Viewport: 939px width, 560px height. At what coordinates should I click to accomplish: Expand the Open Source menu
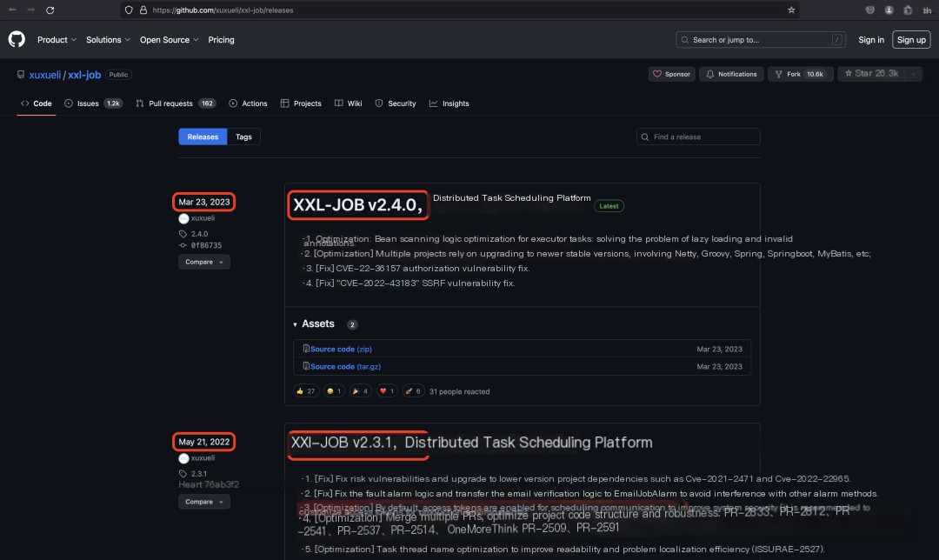(x=169, y=39)
